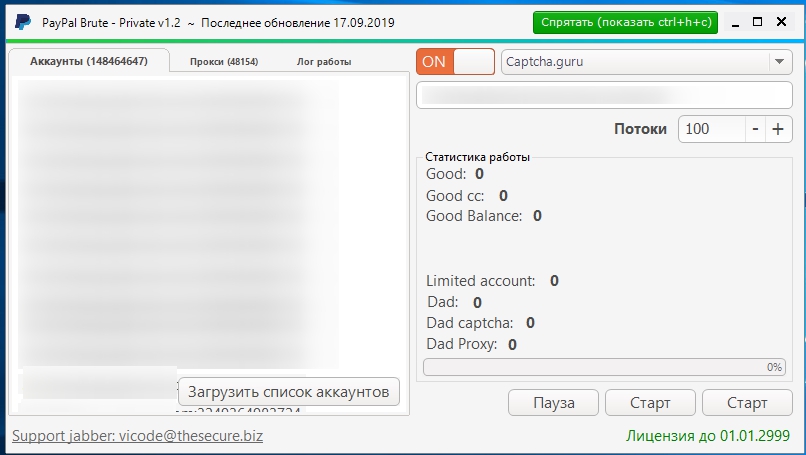806x455 pixels.
Task: Click the Потоки label
Action: coord(640,129)
